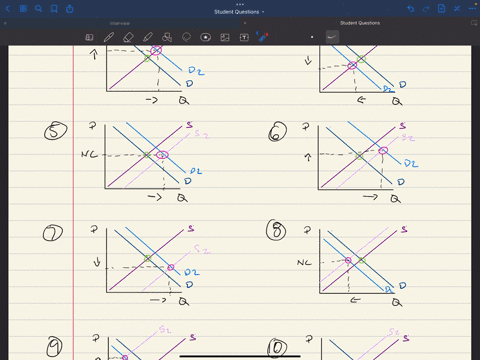Tap the home indicator bar
The image size is (480, 360).
coord(240,356)
